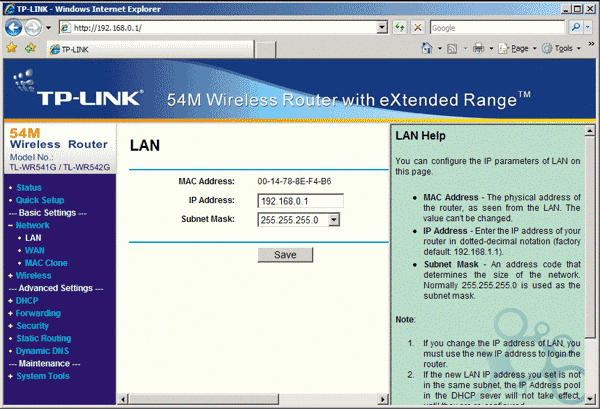
Task: Select WAN under Network
Action: 34,251
